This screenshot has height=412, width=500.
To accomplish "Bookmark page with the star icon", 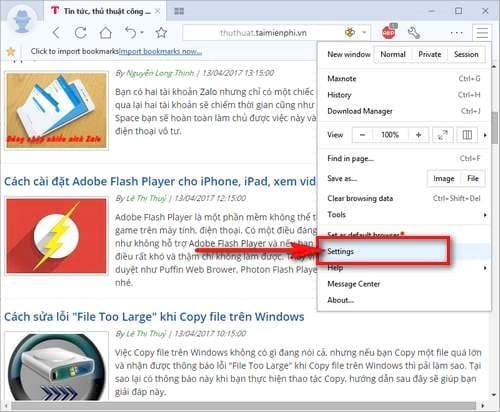I will click(161, 33).
